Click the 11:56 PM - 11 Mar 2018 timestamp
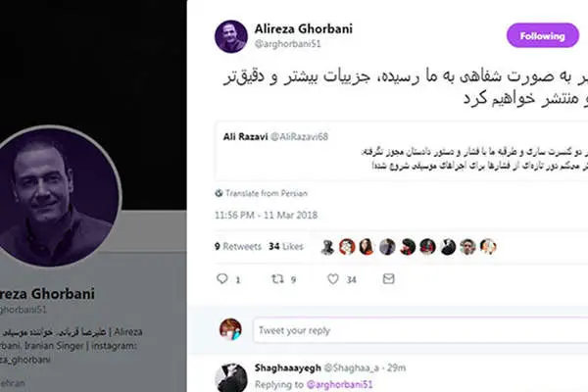The height and width of the screenshot is (392, 588). click(x=266, y=215)
